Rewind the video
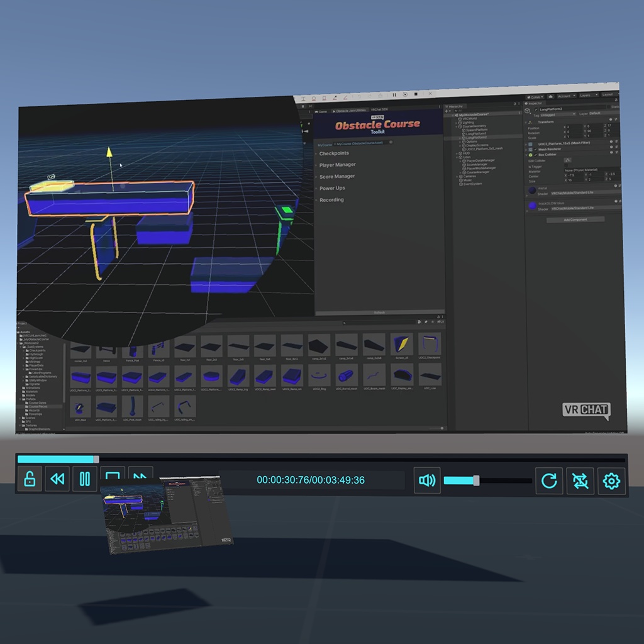644x644 pixels. pos(58,480)
